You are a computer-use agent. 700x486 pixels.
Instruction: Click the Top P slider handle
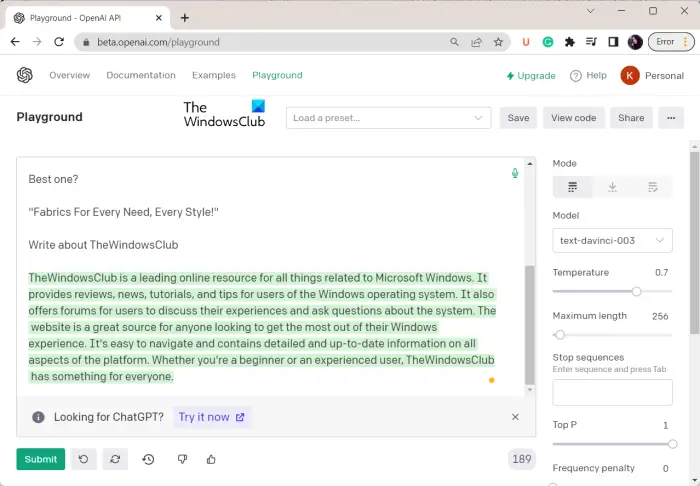pyautogui.click(x=672, y=444)
